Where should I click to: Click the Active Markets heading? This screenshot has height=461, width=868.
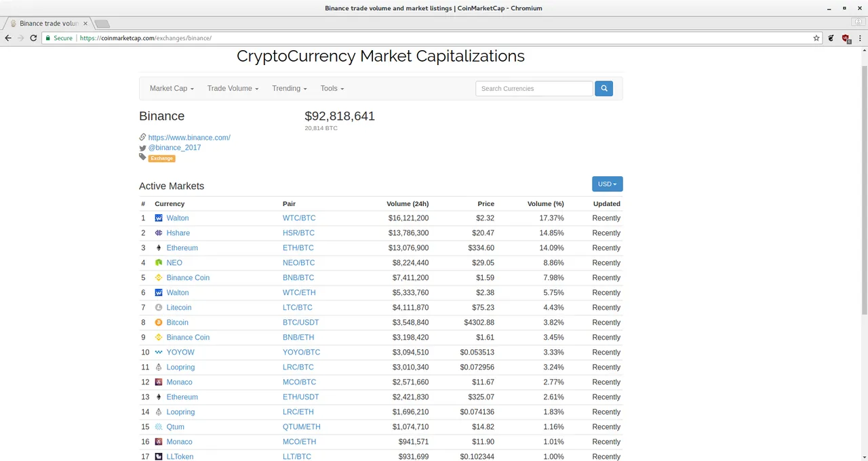[172, 186]
